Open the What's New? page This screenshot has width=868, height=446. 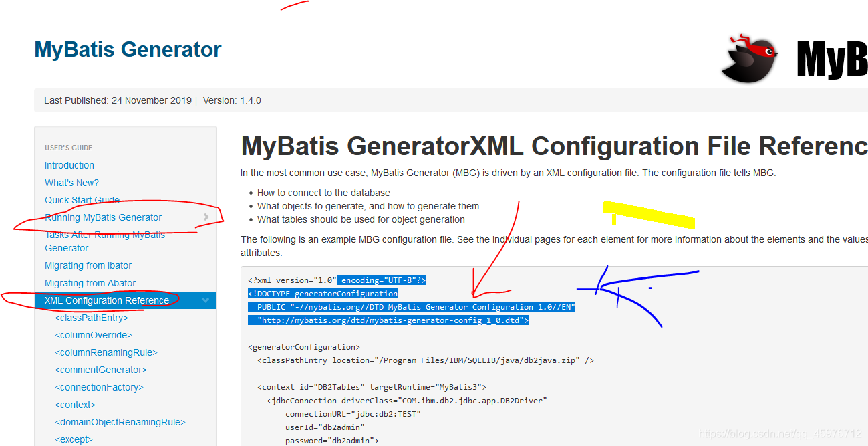coord(71,183)
